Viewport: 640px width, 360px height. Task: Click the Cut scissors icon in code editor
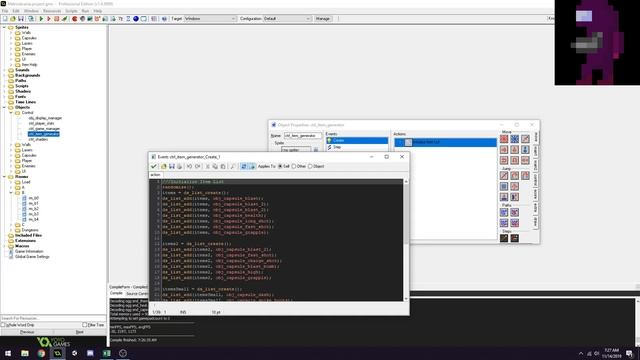point(207,167)
